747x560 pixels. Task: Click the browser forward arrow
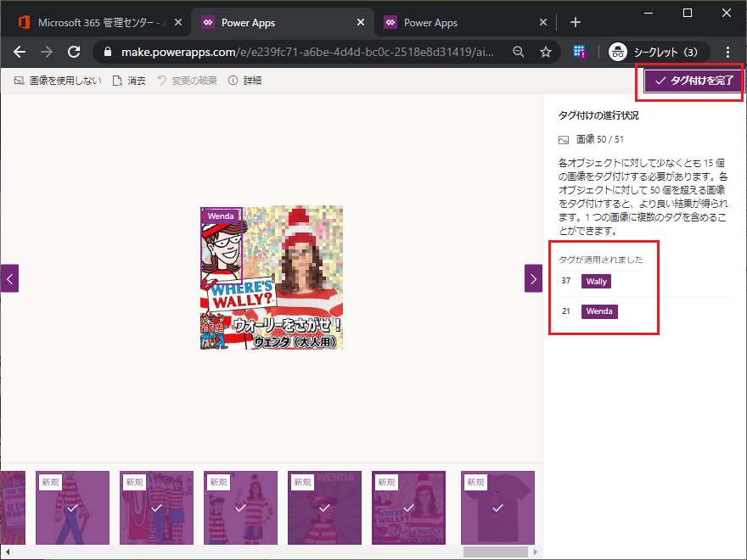(47, 52)
